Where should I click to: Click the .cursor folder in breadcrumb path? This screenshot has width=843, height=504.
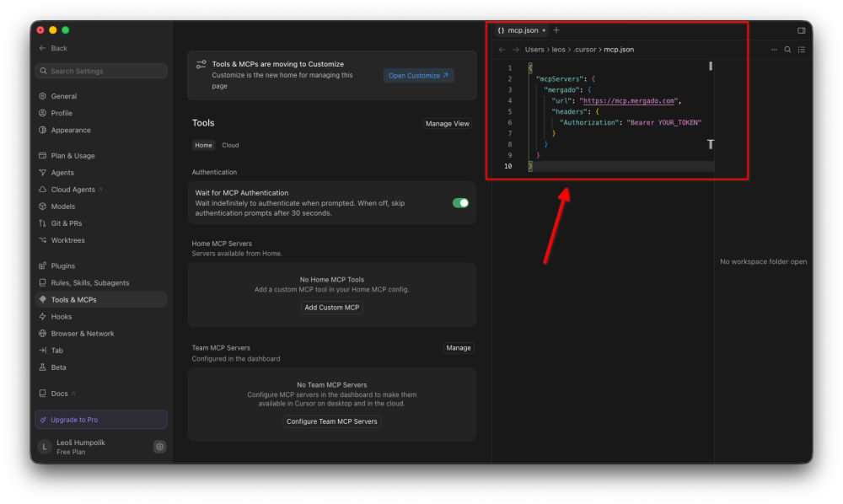pyautogui.click(x=584, y=50)
